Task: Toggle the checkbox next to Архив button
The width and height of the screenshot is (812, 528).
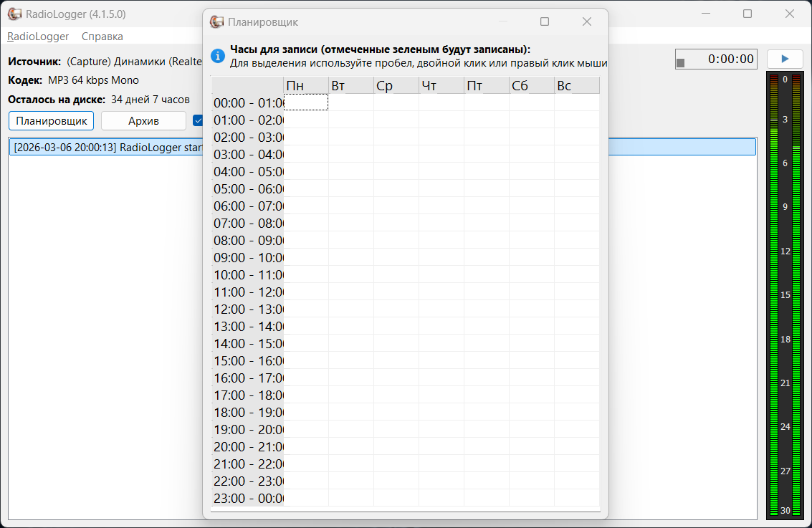Action: [x=197, y=120]
